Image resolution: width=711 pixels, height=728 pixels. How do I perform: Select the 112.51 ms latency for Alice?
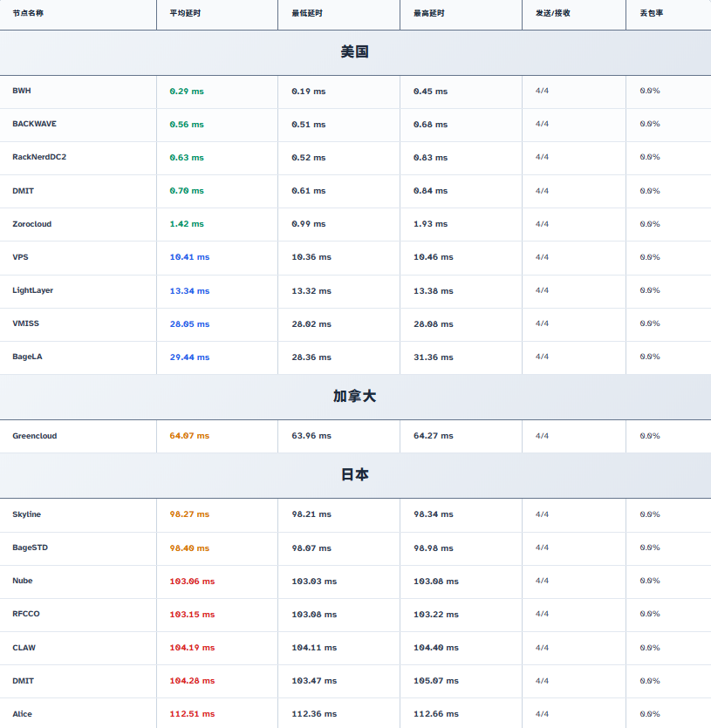coord(192,714)
